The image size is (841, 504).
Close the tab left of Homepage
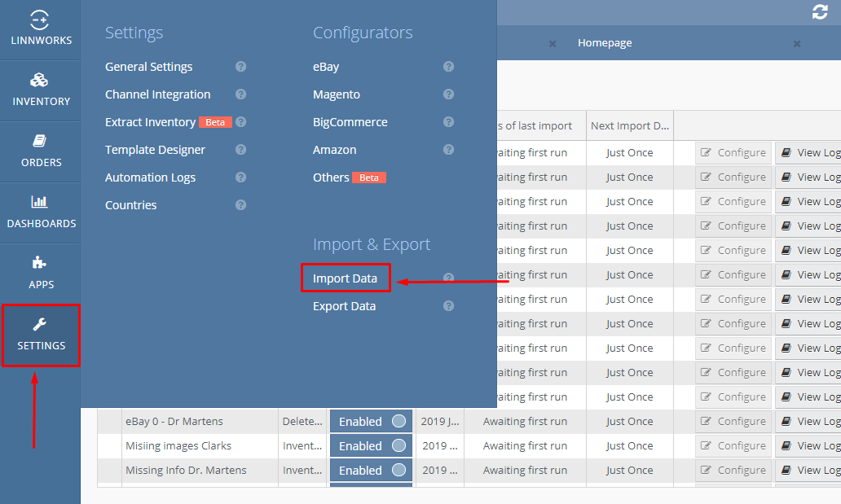[553, 43]
